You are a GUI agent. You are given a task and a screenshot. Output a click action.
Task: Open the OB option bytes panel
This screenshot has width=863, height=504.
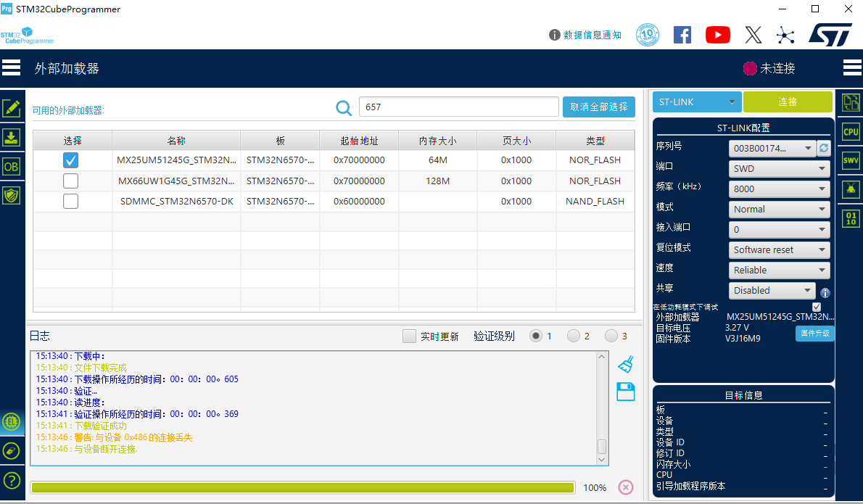point(12,166)
